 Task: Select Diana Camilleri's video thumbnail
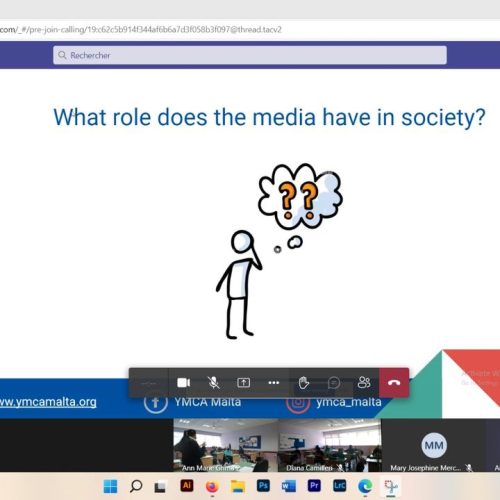coord(329,445)
